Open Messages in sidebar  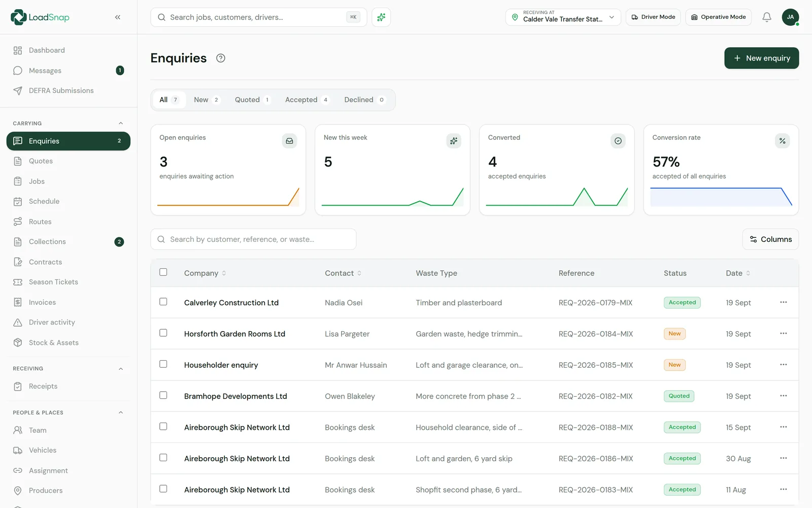(x=69, y=71)
